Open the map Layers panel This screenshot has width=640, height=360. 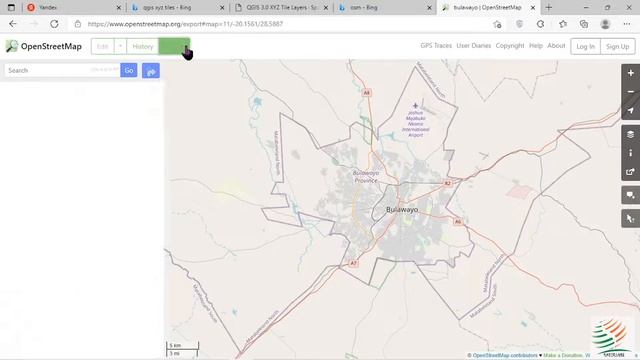tap(631, 135)
